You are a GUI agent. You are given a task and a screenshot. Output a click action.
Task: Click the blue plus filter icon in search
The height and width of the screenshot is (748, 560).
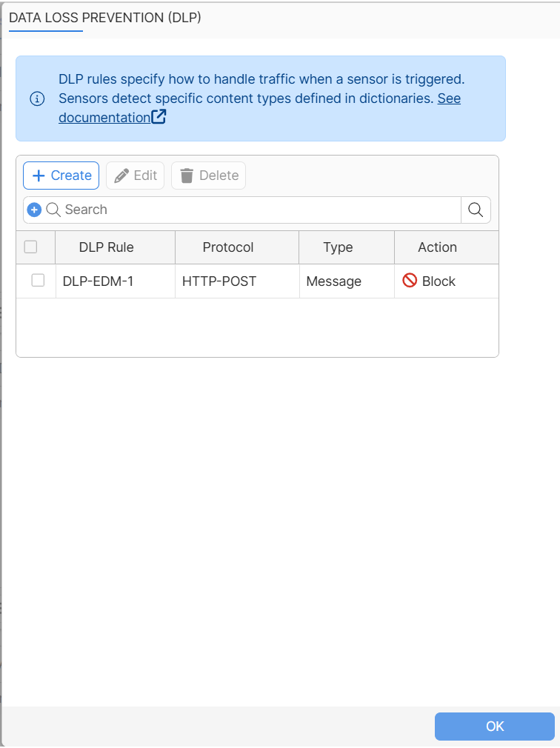tap(34, 210)
